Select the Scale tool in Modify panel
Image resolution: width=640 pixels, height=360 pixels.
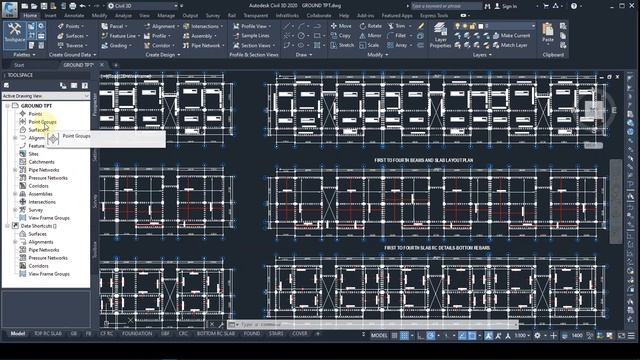point(369,45)
